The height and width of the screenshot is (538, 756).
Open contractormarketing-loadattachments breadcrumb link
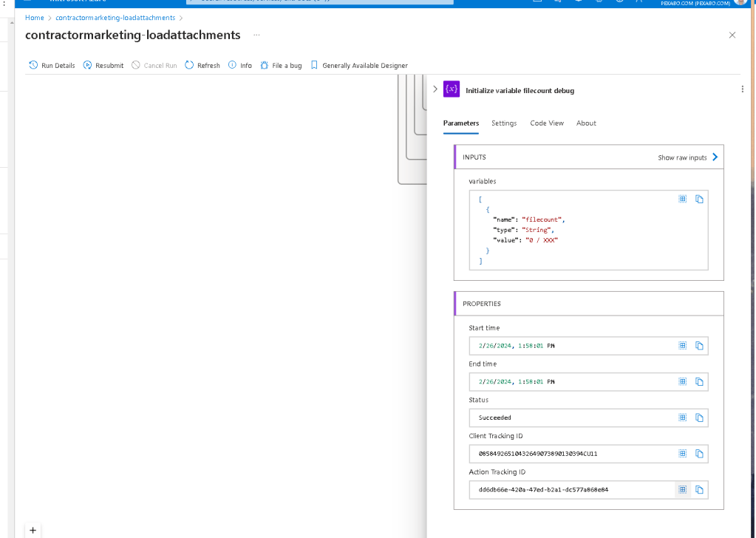[x=115, y=17]
